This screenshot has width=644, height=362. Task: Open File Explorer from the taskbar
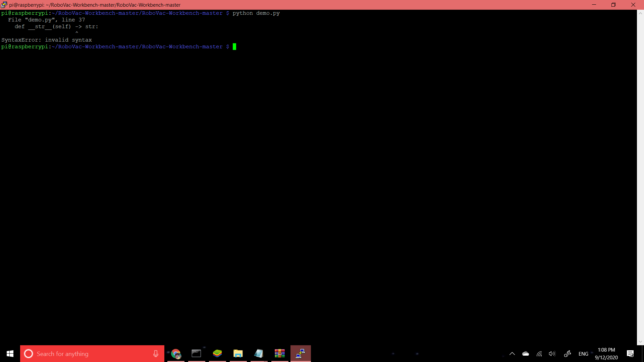[x=238, y=354]
